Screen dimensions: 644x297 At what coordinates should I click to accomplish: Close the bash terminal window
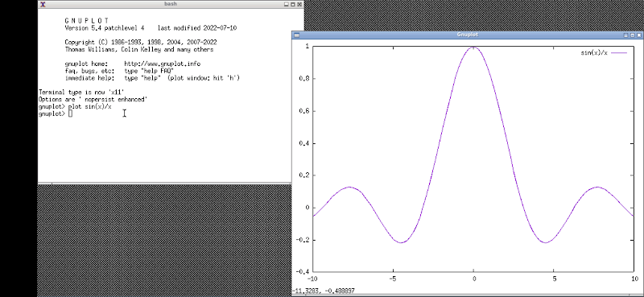[x=299, y=4]
